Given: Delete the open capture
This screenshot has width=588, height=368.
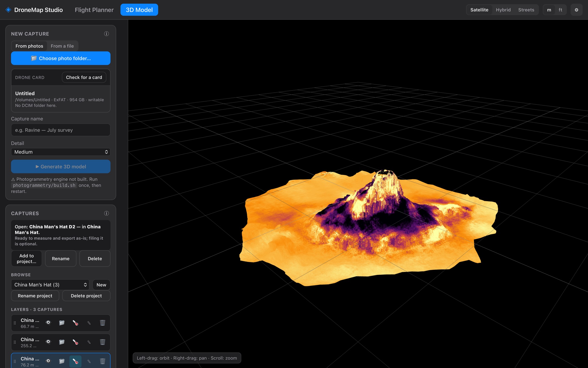Looking at the screenshot, I should (x=95, y=259).
